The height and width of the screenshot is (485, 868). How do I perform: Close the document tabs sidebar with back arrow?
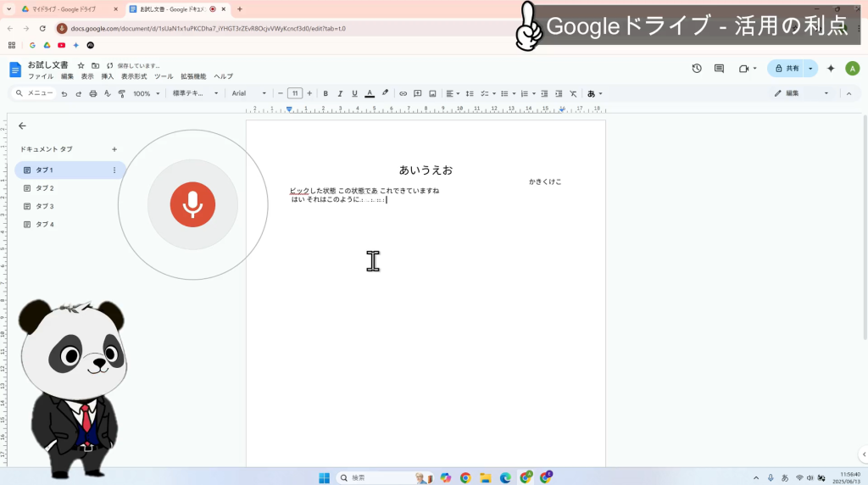(x=22, y=125)
